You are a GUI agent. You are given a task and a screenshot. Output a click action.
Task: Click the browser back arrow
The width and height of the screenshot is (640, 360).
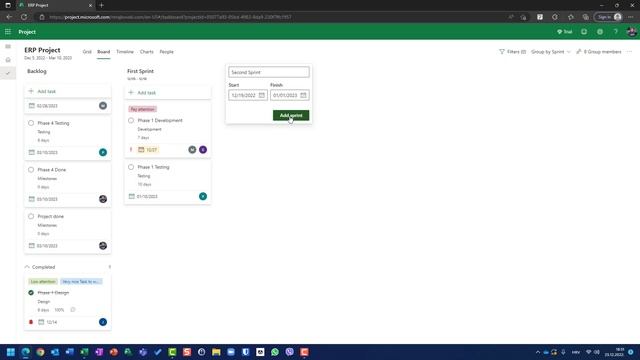point(9,17)
